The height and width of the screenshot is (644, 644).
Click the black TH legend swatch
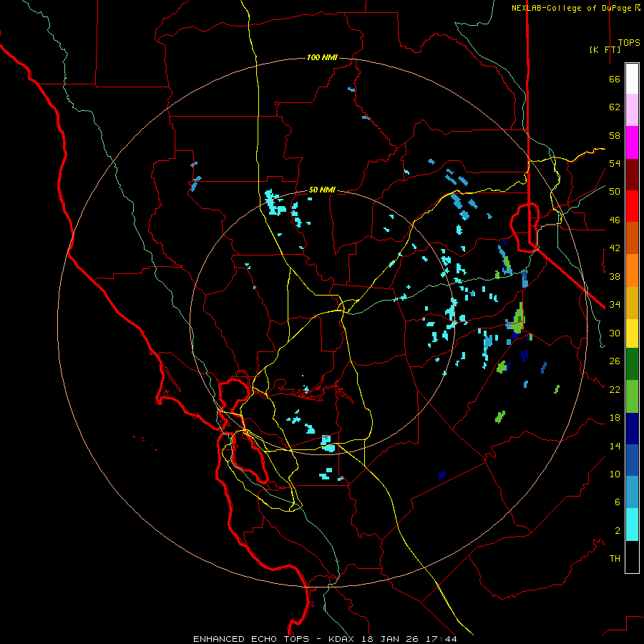coord(632,557)
